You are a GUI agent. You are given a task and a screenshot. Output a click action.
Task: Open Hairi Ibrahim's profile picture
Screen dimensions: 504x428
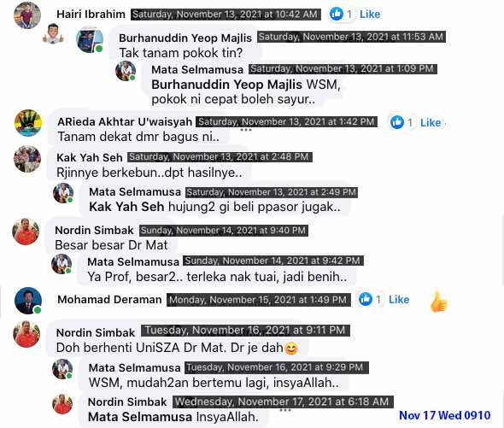pos(27,15)
